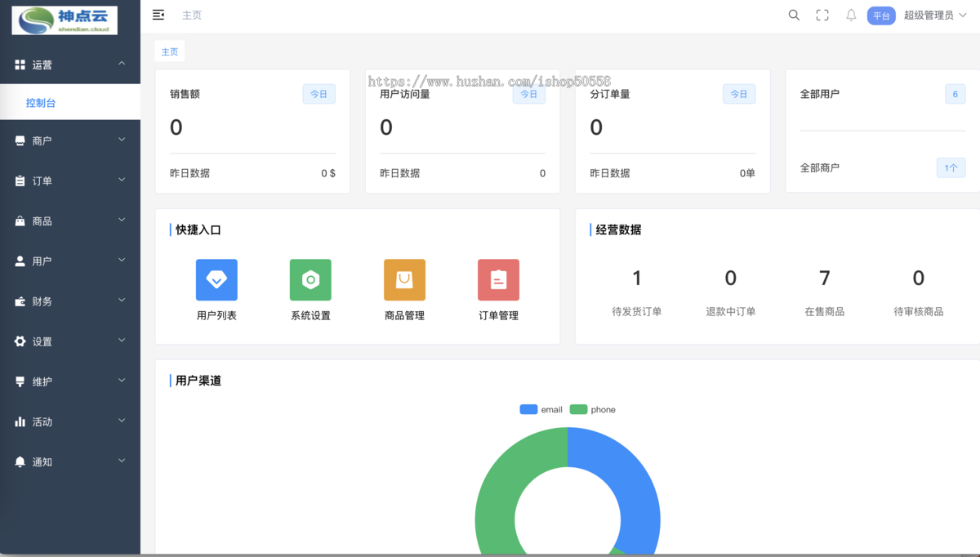
Task: Enter fullscreen with the fullscreen icon
Action: point(822,15)
